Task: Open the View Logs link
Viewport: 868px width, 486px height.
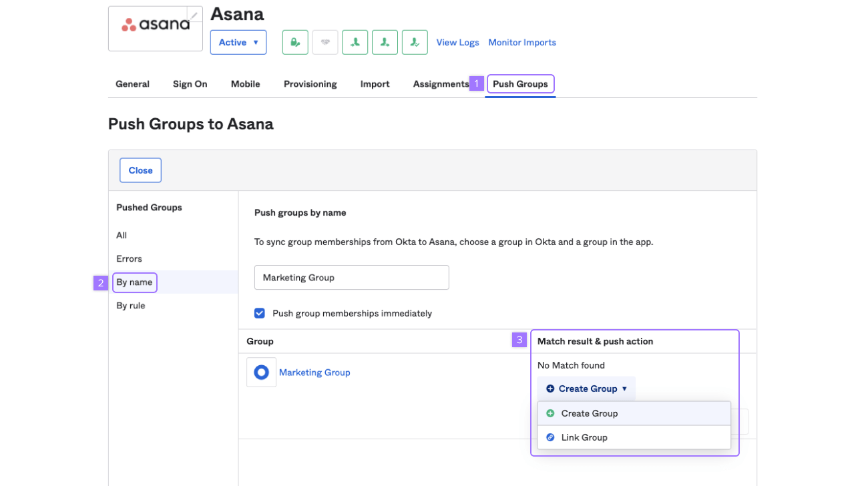Action: click(x=458, y=42)
